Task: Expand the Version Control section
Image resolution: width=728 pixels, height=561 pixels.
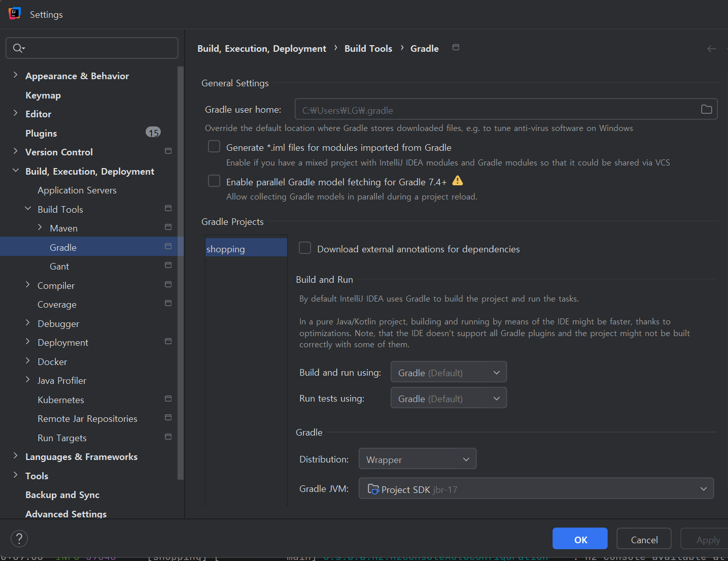Action: (15, 151)
